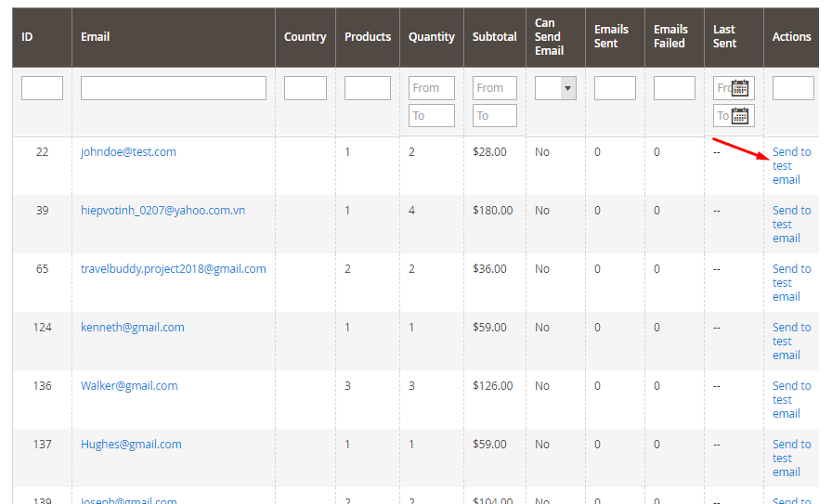Click 'Send to test email' for johndoe@test.com

tap(790, 166)
